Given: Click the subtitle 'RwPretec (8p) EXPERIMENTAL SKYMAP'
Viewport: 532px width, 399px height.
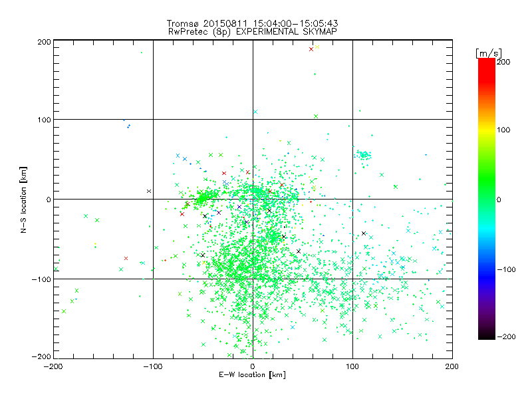Looking at the screenshot, I should tap(253, 32).
